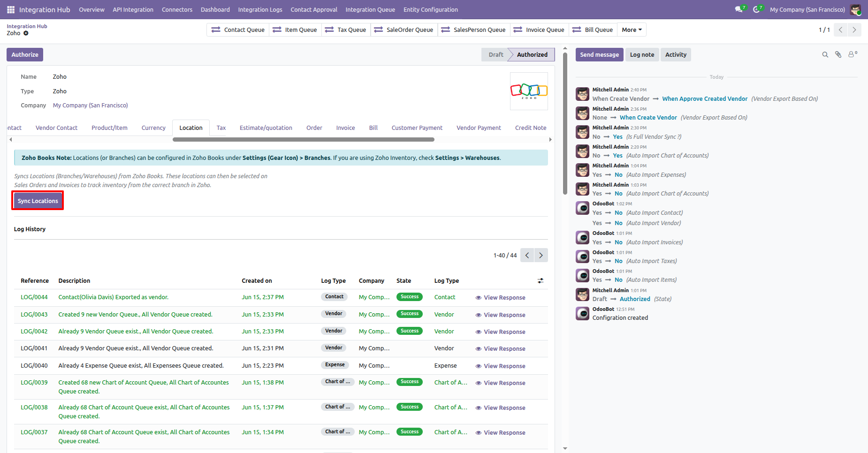868x453 pixels.
Task: Go to next record arrow in pager
Action: pyautogui.click(x=854, y=30)
